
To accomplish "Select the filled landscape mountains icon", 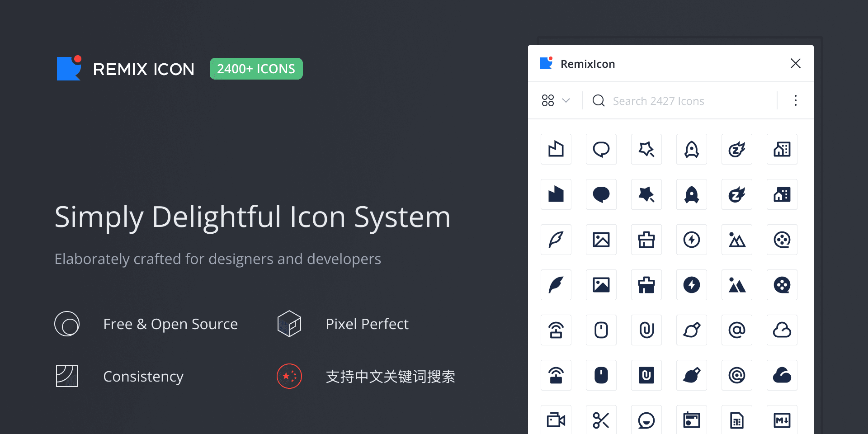I will click(737, 285).
